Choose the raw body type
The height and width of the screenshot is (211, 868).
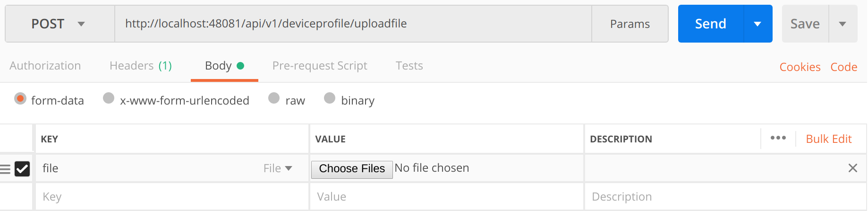pos(274,98)
